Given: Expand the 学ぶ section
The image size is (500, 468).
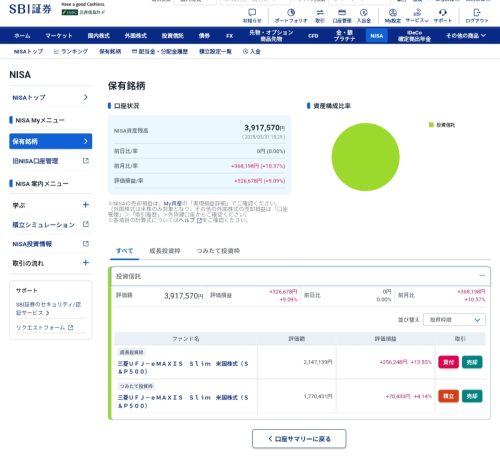Looking at the screenshot, I should pos(86,205).
